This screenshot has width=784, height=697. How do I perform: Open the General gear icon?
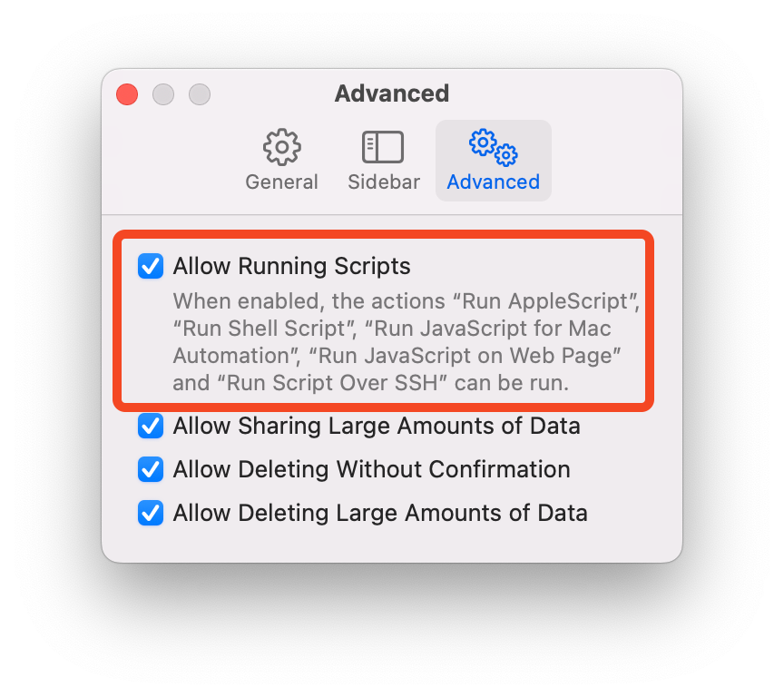(282, 147)
